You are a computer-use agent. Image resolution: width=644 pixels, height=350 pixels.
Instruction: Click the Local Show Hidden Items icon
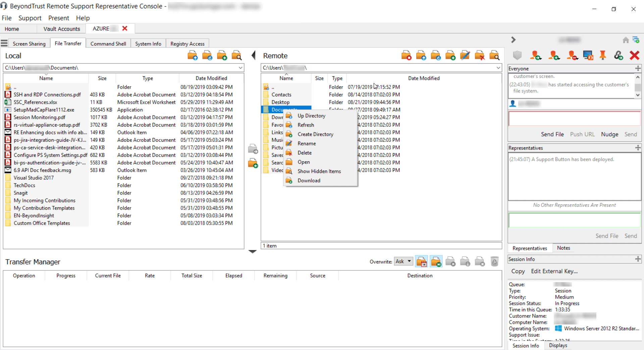coord(237,55)
